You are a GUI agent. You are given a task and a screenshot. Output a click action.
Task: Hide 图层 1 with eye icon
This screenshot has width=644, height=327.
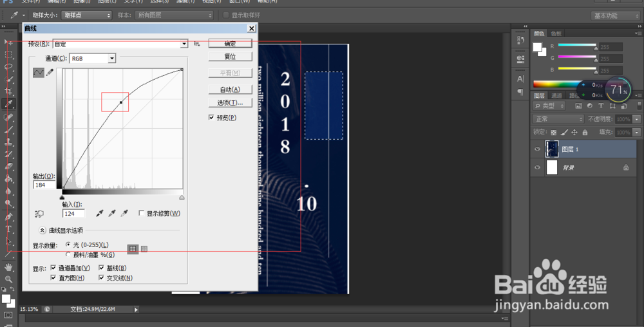coord(537,149)
